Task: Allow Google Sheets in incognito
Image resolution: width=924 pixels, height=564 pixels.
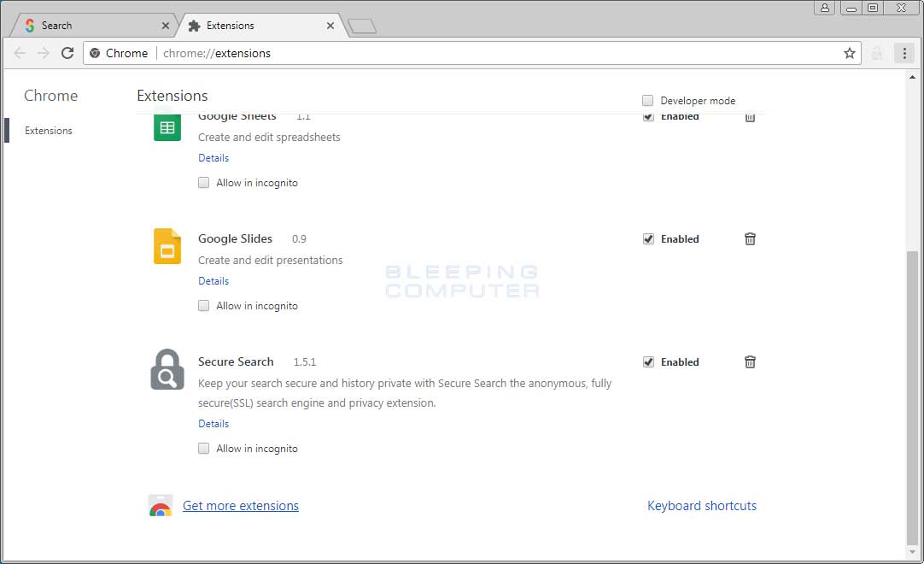Action: click(x=203, y=182)
